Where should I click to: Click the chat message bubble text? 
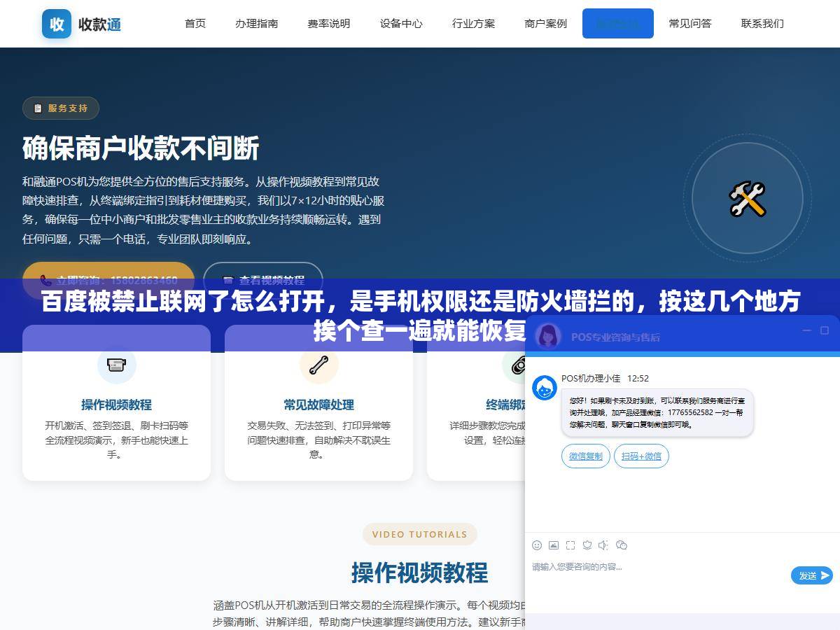(657, 412)
